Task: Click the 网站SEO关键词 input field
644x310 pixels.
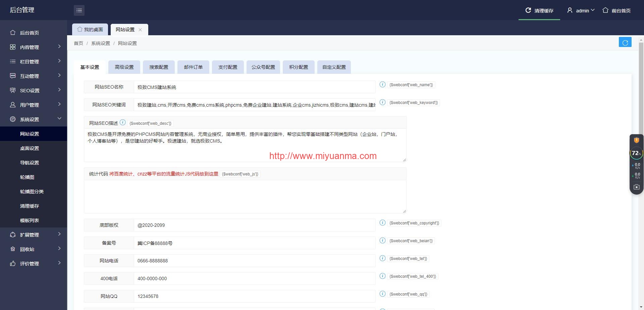Action: pyautogui.click(x=255, y=105)
